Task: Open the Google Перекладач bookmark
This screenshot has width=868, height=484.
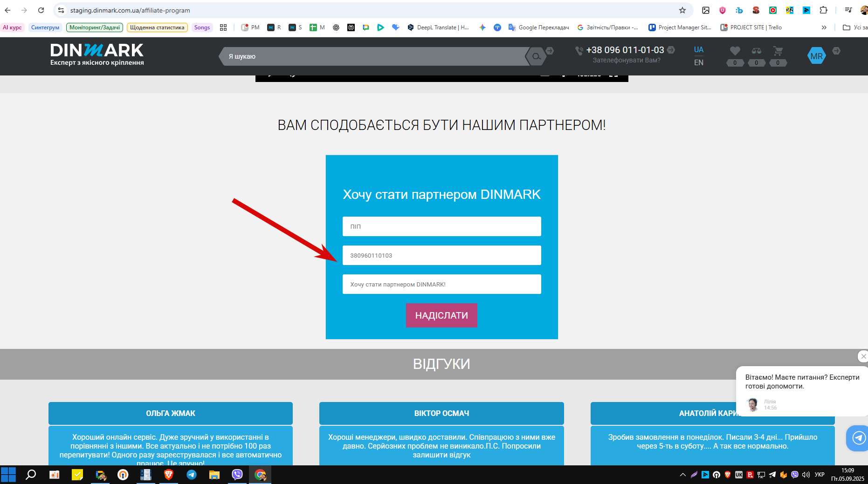Action: 539,27
